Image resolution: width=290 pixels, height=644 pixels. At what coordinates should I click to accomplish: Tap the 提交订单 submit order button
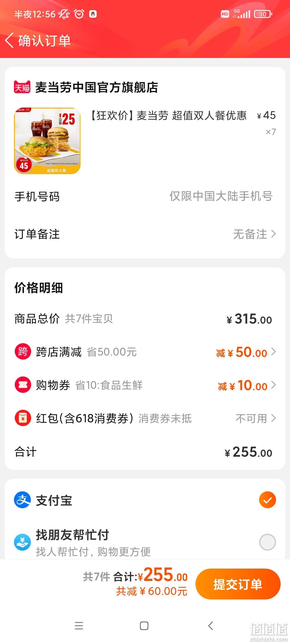click(x=238, y=584)
